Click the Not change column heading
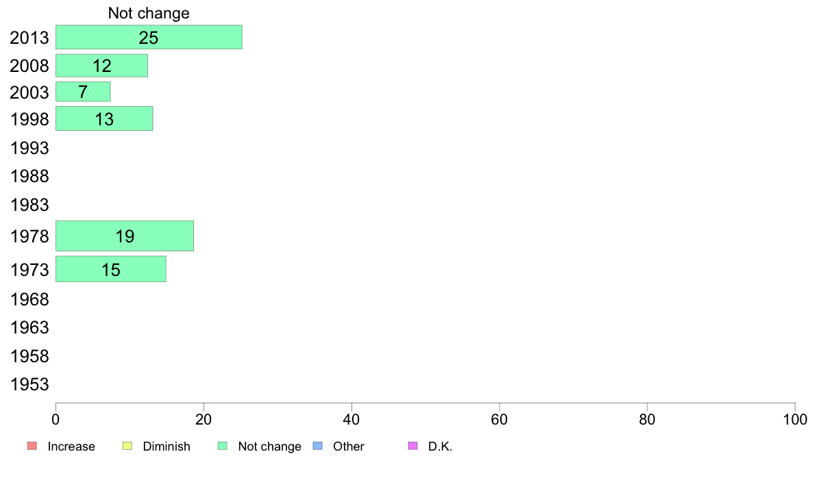The height and width of the screenshot is (504, 814). click(x=149, y=13)
